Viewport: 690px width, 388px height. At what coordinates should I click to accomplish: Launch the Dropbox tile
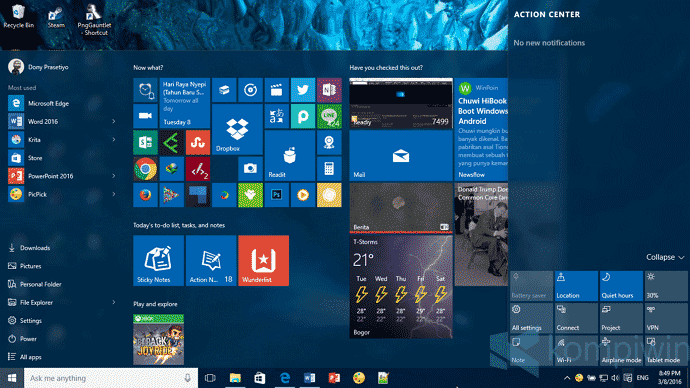(x=237, y=129)
